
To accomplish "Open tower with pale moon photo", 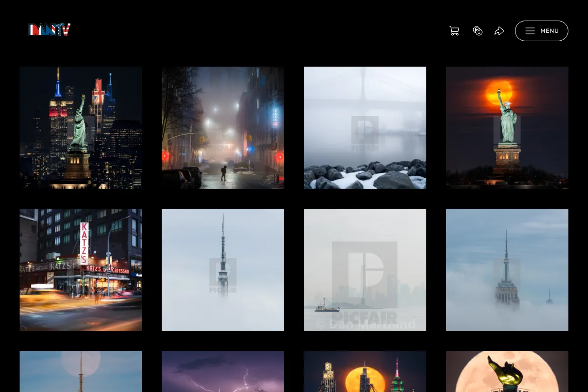I will 81,371.
